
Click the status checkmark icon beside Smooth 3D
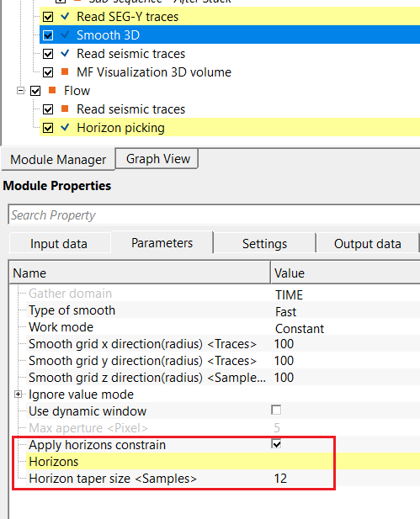pyautogui.click(x=66, y=34)
